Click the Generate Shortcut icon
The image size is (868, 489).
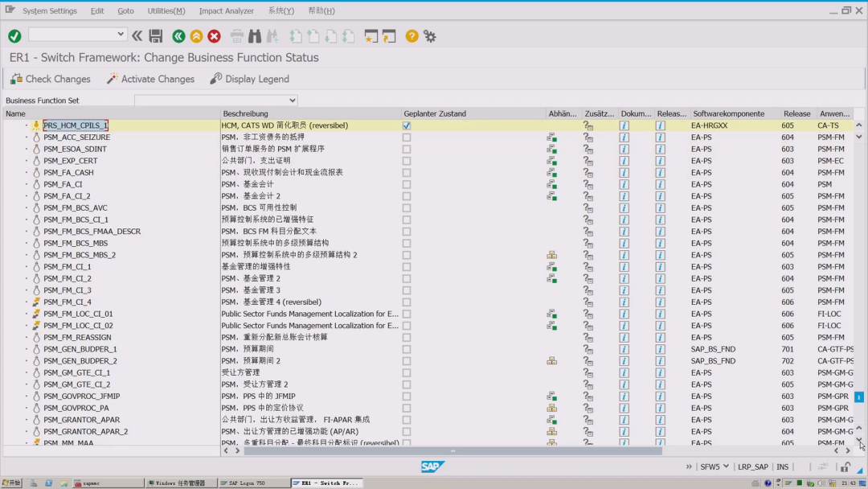(x=389, y=36)
